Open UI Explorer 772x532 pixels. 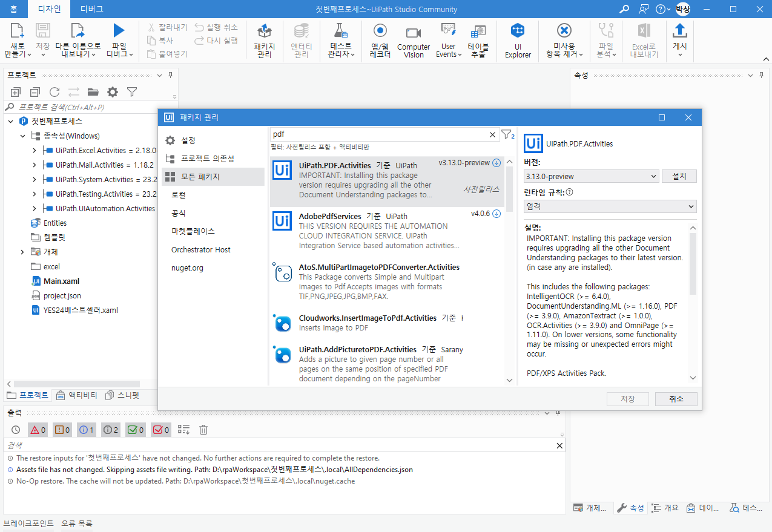tap(518, 41)
